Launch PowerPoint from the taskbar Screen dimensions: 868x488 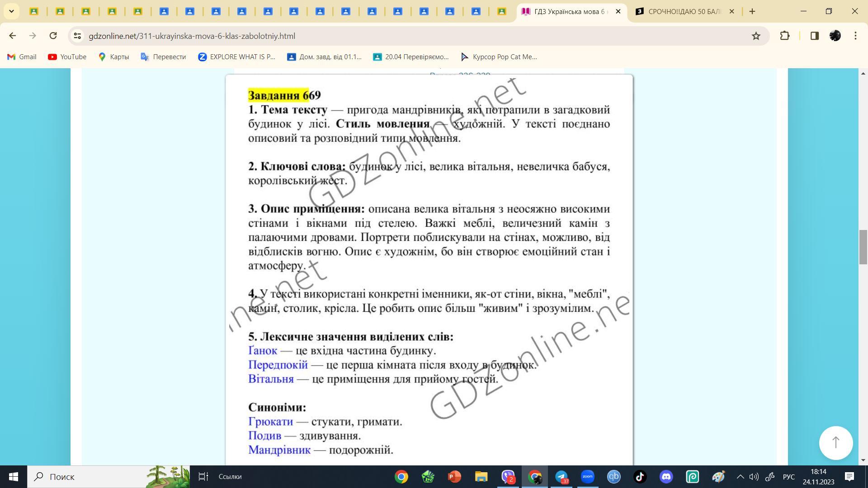[x=454, y=477]
